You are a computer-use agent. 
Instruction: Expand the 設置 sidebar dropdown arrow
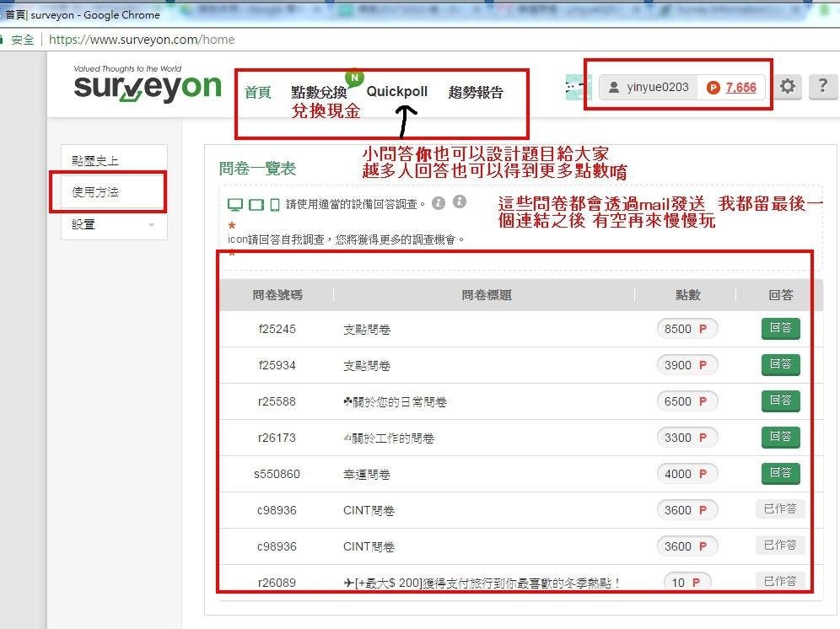coord(152,224)
